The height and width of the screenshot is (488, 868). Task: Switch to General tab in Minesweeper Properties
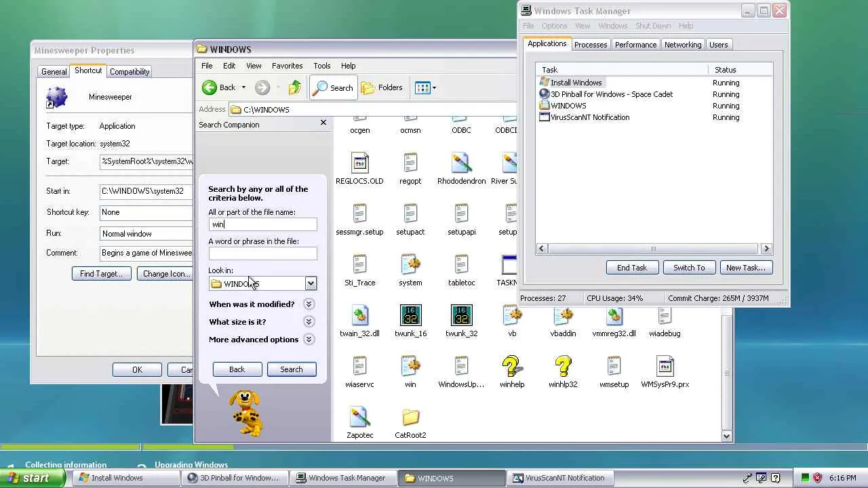tap(54, 72)
